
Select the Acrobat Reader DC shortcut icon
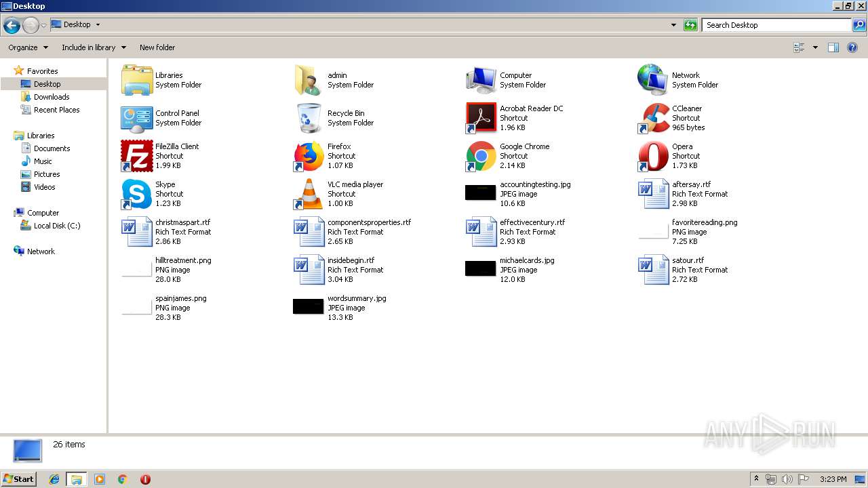(x=481, y=118)
